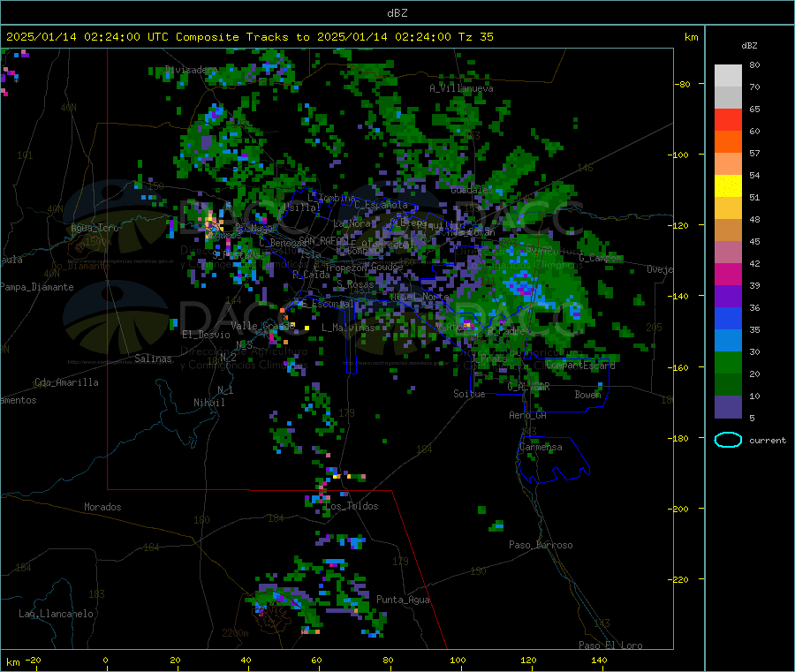Click the S_Rosas map label

(355, 285)
